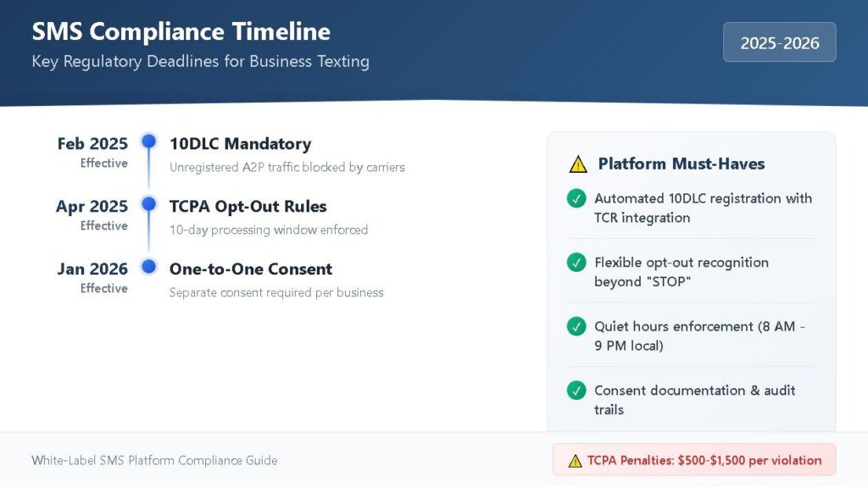
Task: Click the White-Label SMS Platform Compliance Guide footer
Action: [x=154, y=461]
